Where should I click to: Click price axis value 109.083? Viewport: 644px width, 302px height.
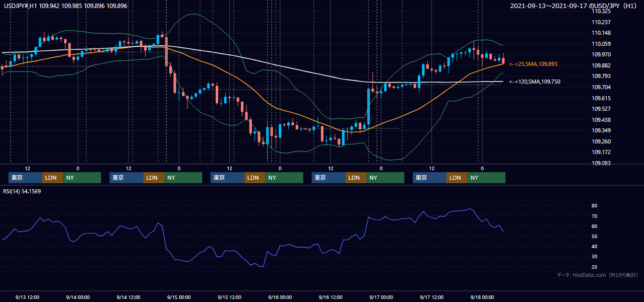coord(601,163)
